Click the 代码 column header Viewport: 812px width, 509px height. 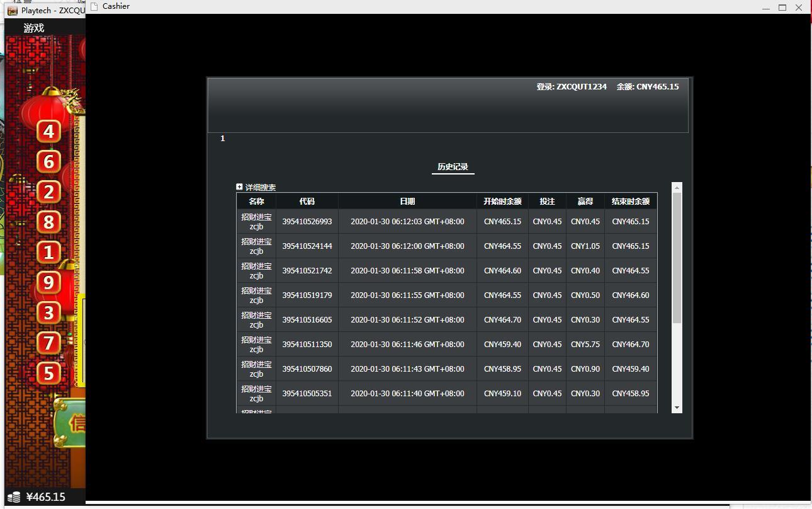[x=307, y=201]
